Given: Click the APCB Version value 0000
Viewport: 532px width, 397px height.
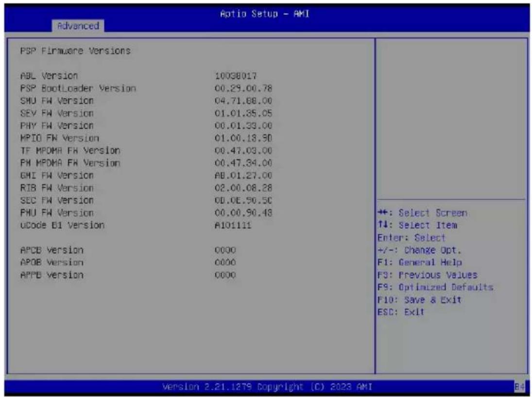Looking at the screenshot, I should coord(225,250).
